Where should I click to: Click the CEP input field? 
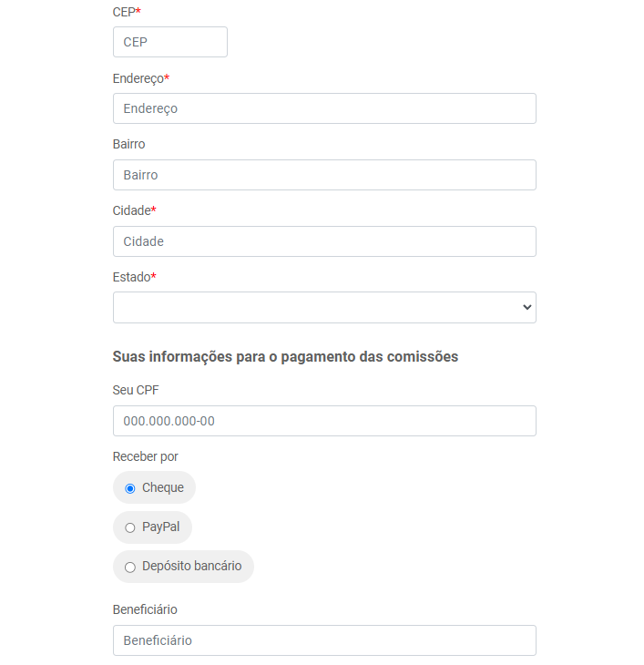pyautogui.click(x=170, y=42)
